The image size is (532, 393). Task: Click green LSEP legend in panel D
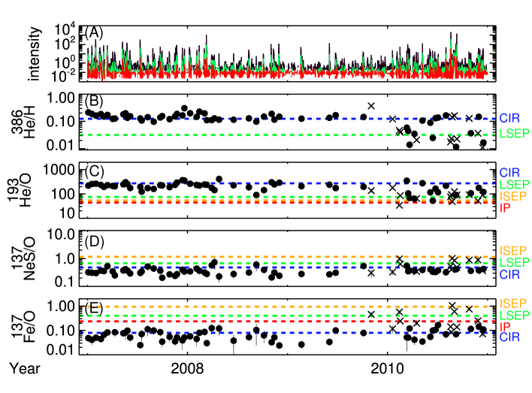coord(515,262)
